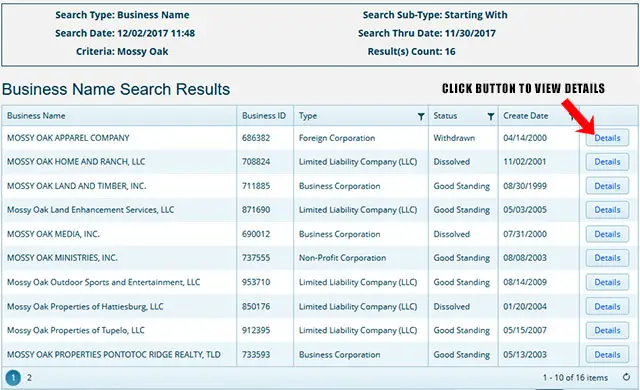Open details for MOSSY OAK MINISTRIES, INC.
Image resolution: width=640 pixels, height=390 pixels.
tap(607, 258)
